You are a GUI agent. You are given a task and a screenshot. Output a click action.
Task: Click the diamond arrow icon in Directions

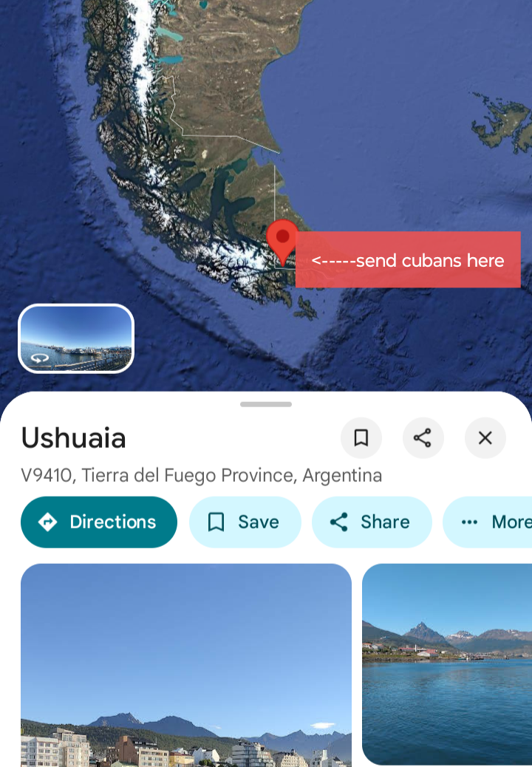[47, 522]
